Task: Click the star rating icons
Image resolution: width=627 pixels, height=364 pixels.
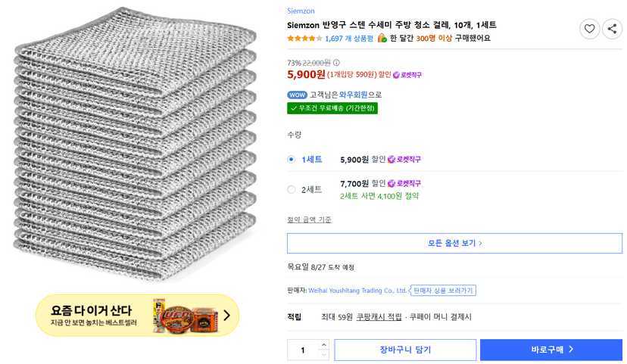Action: pos(304,39)
